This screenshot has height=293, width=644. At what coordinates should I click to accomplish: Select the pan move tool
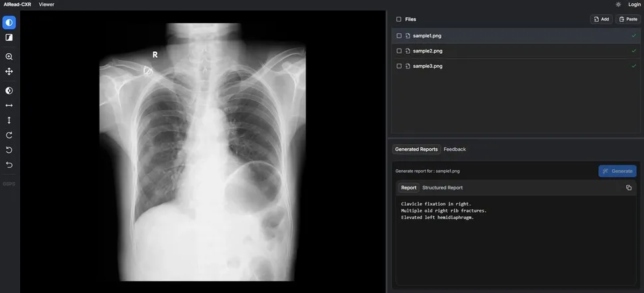[9, 72]
